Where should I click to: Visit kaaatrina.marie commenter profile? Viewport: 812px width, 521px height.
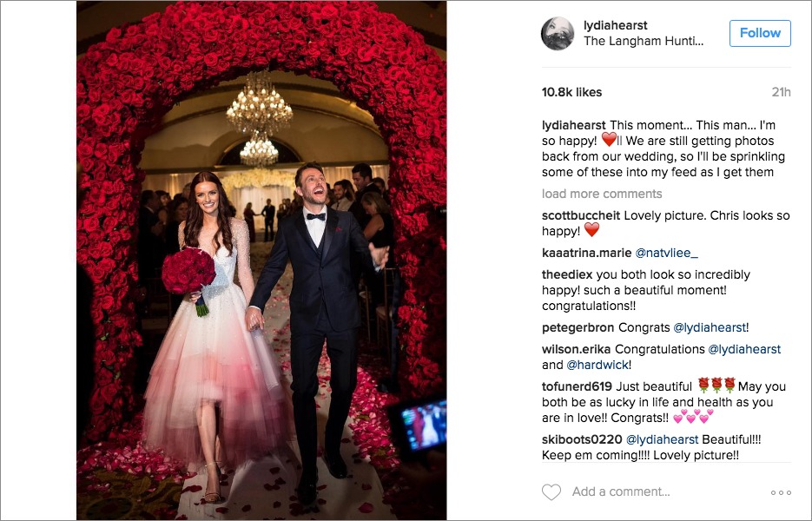586,253
